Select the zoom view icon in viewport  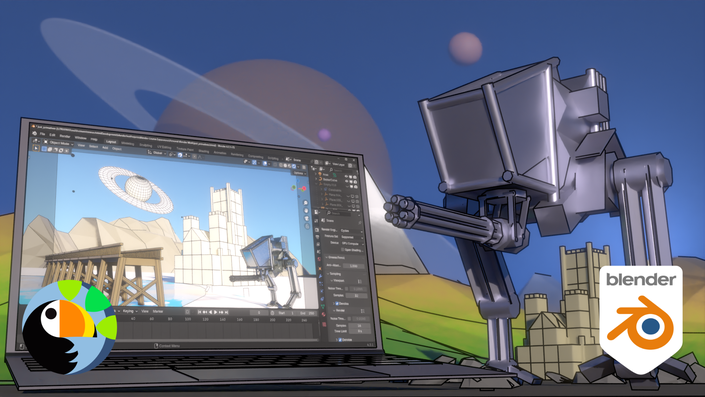pos(306,203)
